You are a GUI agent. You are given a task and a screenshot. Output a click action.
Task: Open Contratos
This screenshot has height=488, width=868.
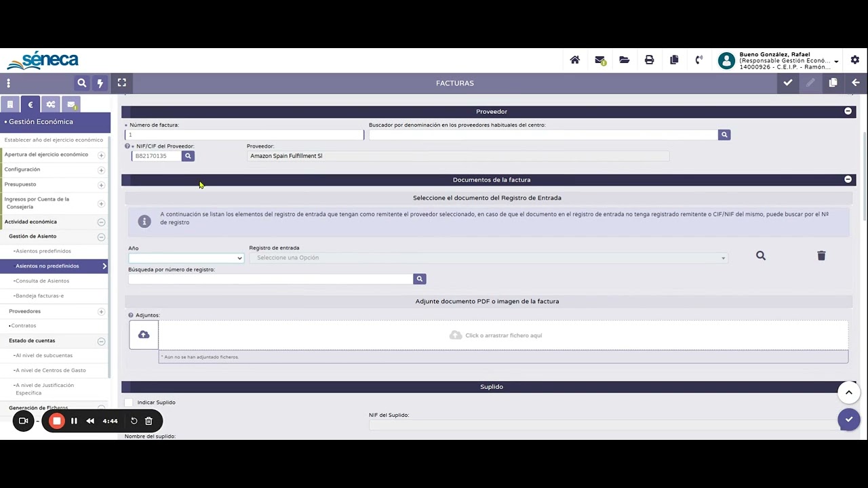coord(22,325)
